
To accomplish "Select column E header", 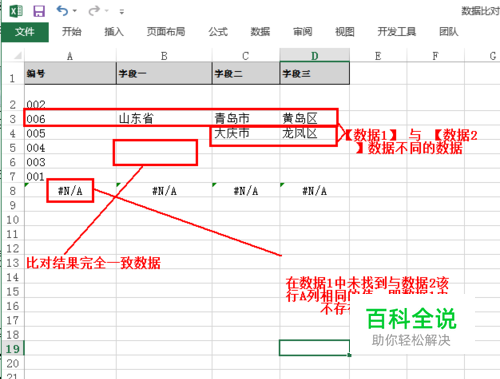I will [378, 56].
